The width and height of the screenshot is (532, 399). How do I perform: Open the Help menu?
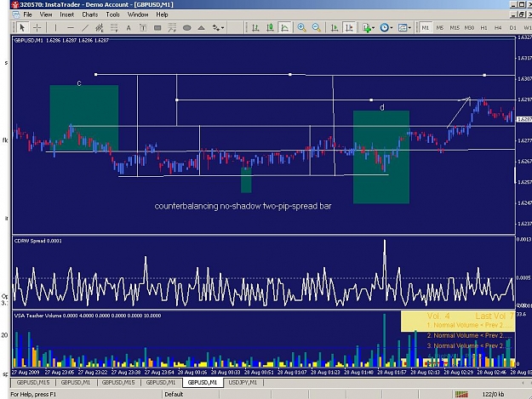click(x=162, y=14)
